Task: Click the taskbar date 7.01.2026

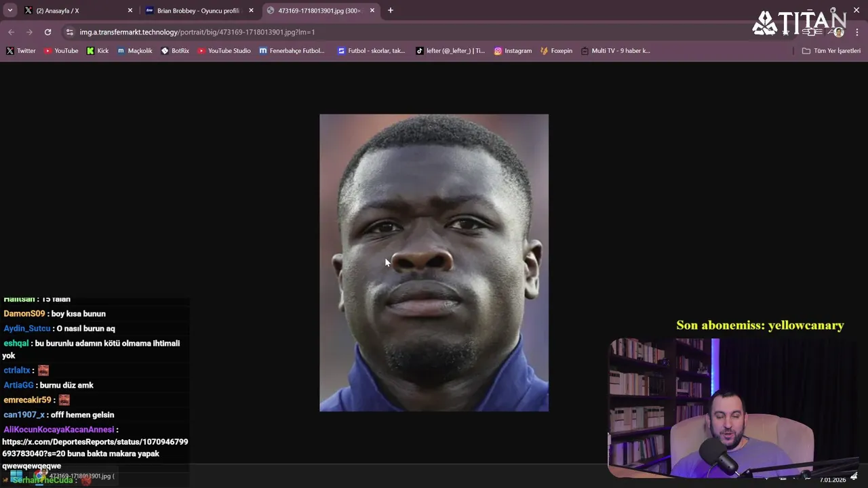Action: [x=833, y=480]
